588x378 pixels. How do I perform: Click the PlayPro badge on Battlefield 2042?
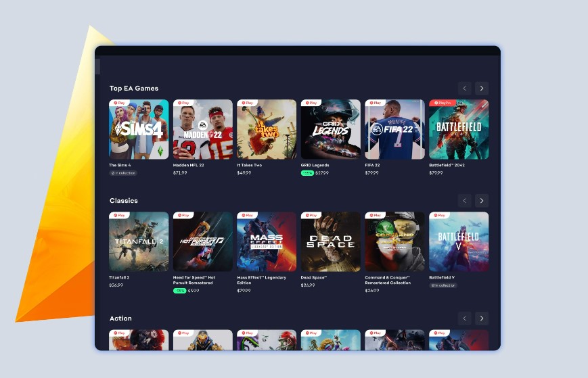443,103
